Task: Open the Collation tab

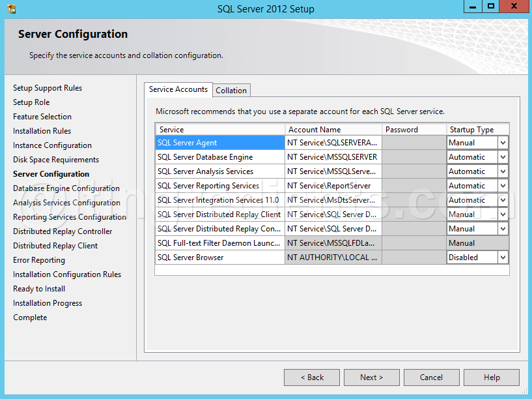Action: [231, 91]
